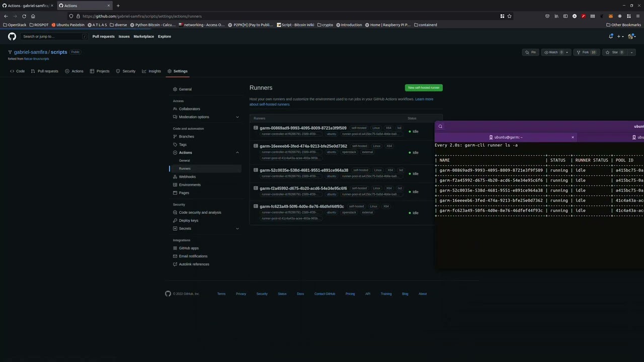Open the Watch dropdown button
Image resolution: width=644 pixels, height=362 pixels.
(x=556, y=52)
